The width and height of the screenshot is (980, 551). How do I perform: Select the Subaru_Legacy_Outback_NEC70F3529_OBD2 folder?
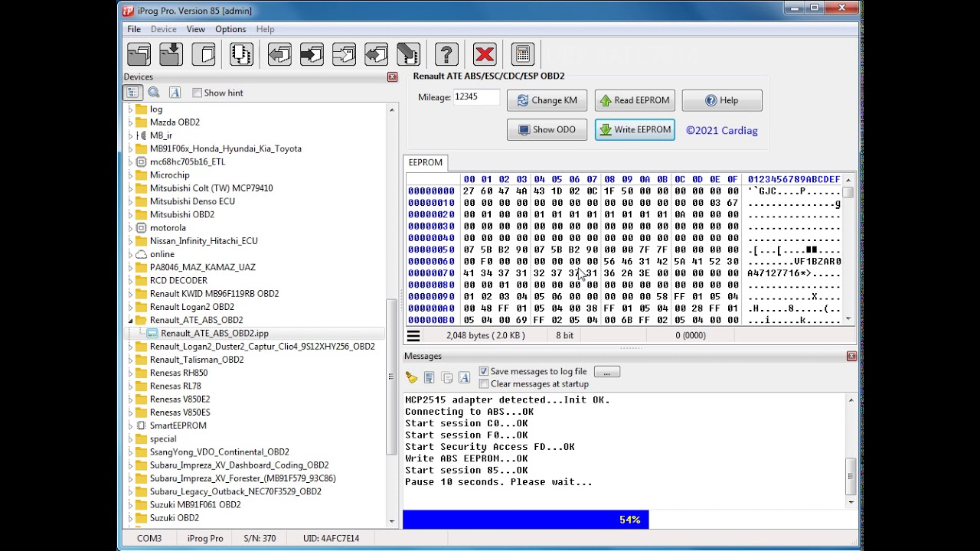236,491
